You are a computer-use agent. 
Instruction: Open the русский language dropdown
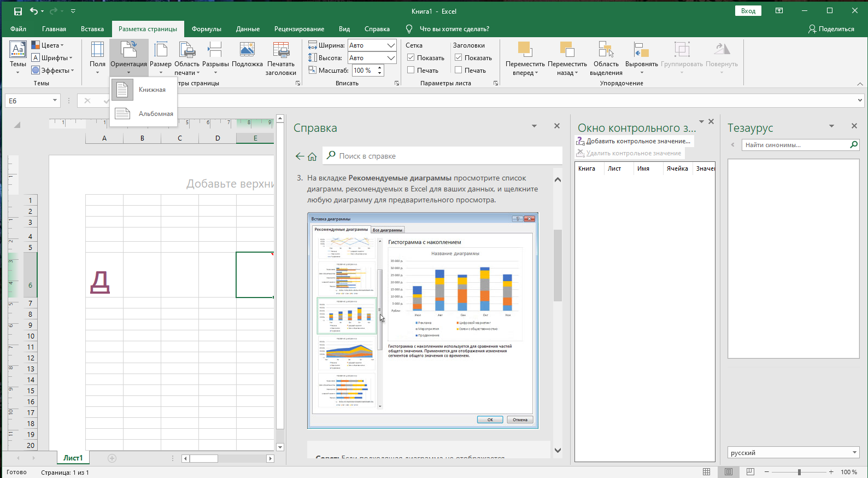[854, 453]
